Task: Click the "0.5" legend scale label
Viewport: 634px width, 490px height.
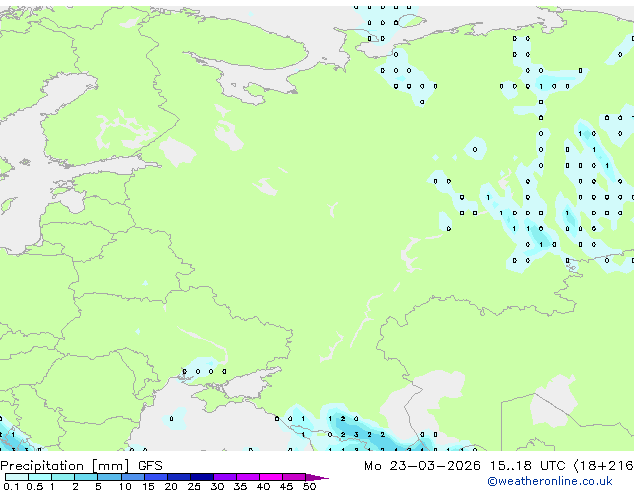Action: (35, 486)
